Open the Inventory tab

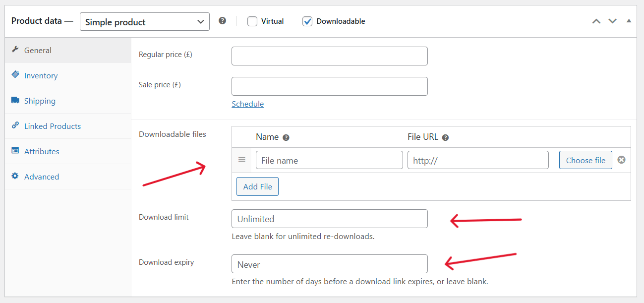pos(40,75)
